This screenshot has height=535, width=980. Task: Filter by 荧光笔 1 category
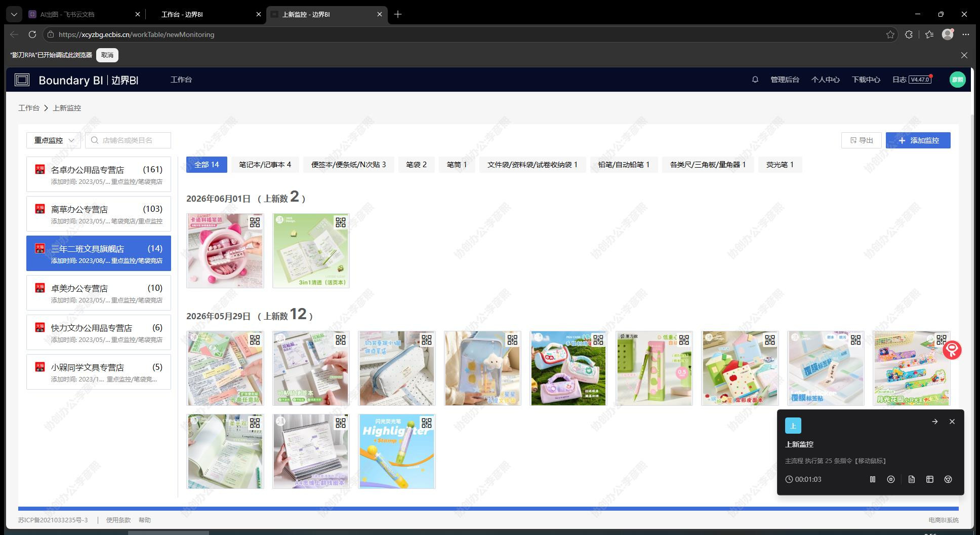(780, 165)
